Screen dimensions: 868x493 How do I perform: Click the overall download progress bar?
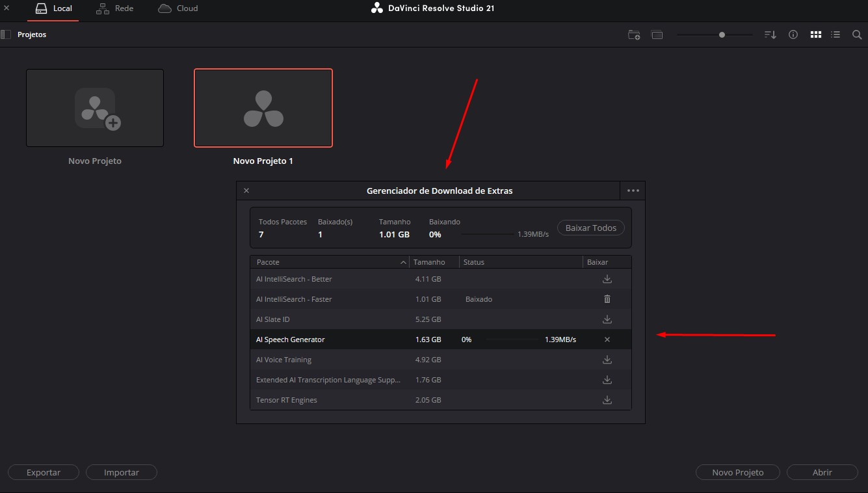[487, 234]
